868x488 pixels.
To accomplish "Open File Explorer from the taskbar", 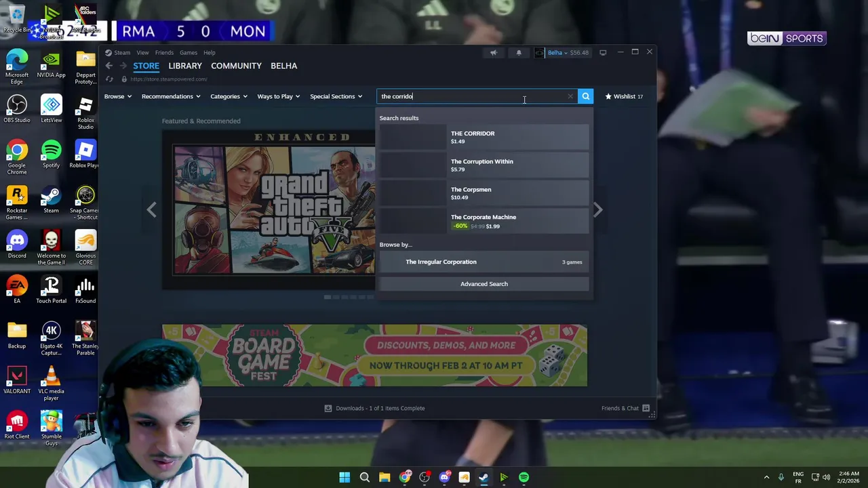I will point(384,477).
